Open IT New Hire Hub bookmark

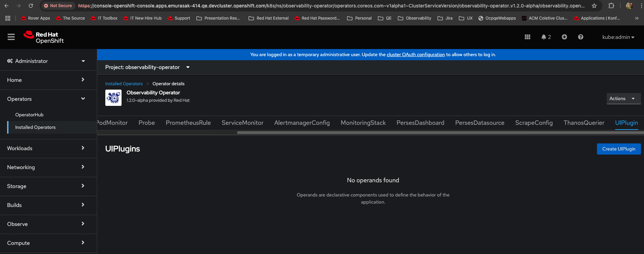click(x=143, y=18)
